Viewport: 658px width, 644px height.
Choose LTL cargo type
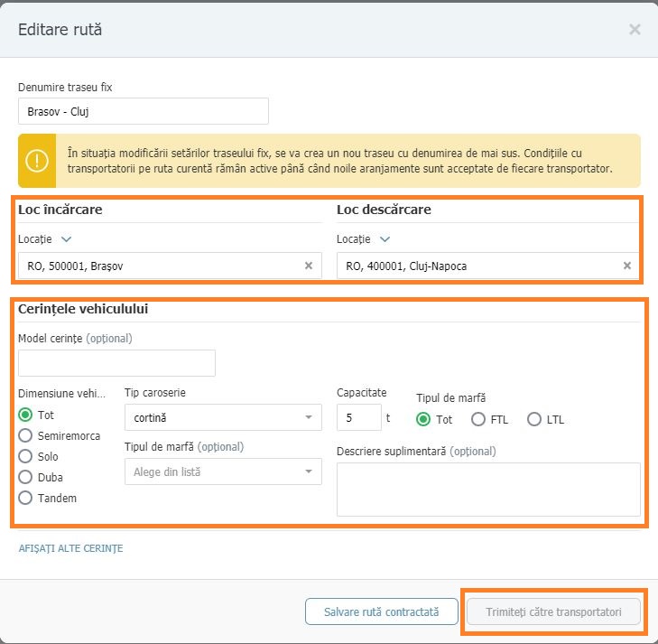click(x=533, y=419)
